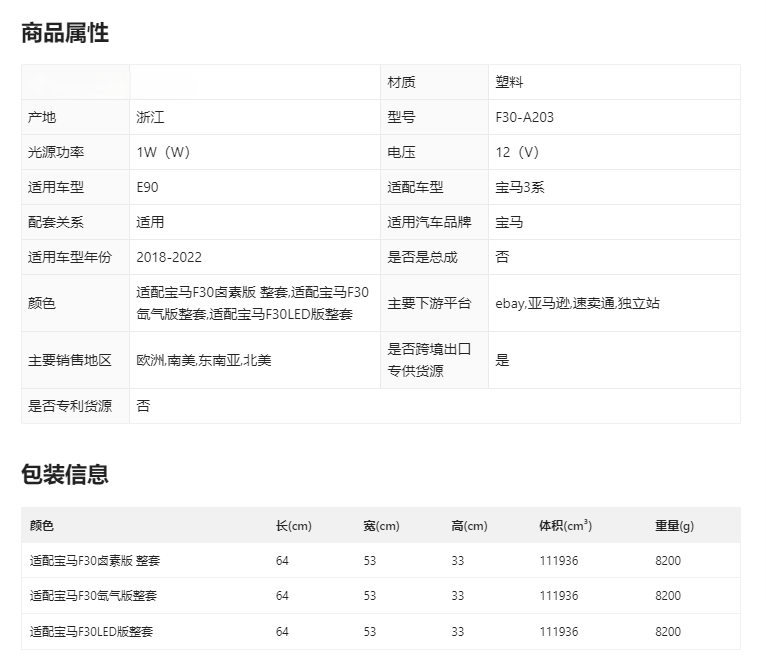Click the 材质 value 塑料
The image size is (766, 670).
(509, 82)
